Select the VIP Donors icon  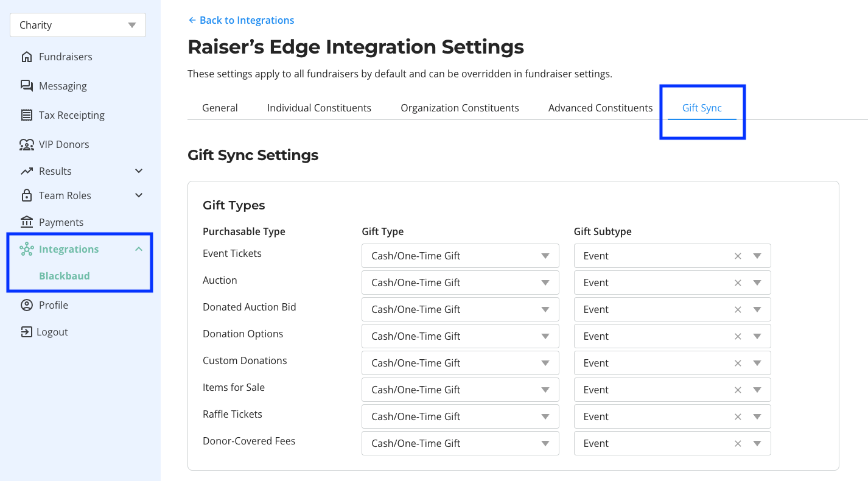[x=27, y=144]
